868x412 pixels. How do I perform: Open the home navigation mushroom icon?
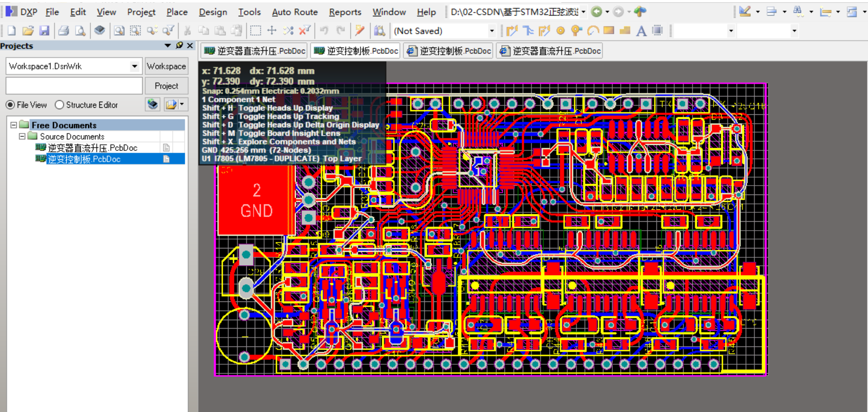pyautogui.click(x=640, y=12)
